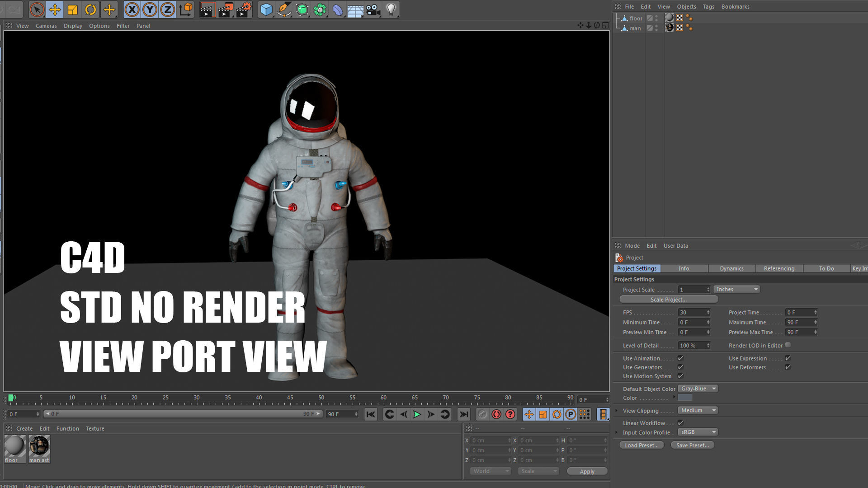Open material manager Texture menu

pos(95,428)
